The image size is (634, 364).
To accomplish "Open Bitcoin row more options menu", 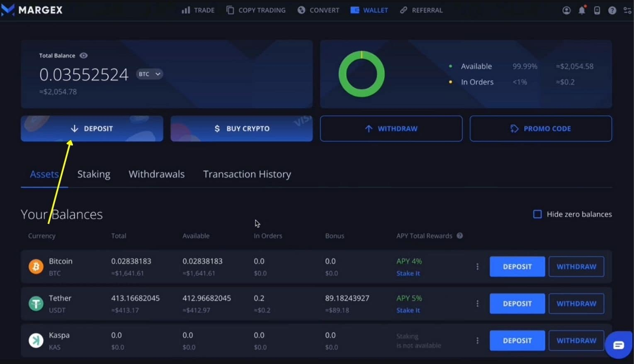I will [x=477, y=267].
